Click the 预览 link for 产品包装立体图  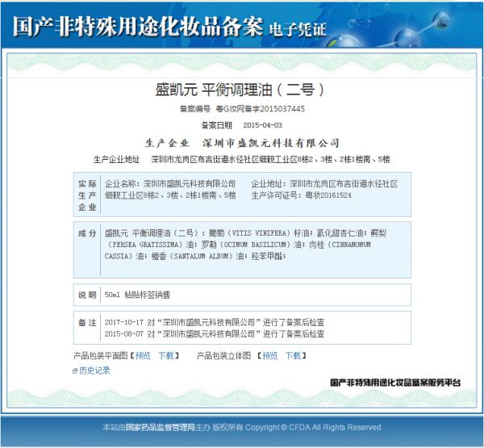[x=269, y=356]
